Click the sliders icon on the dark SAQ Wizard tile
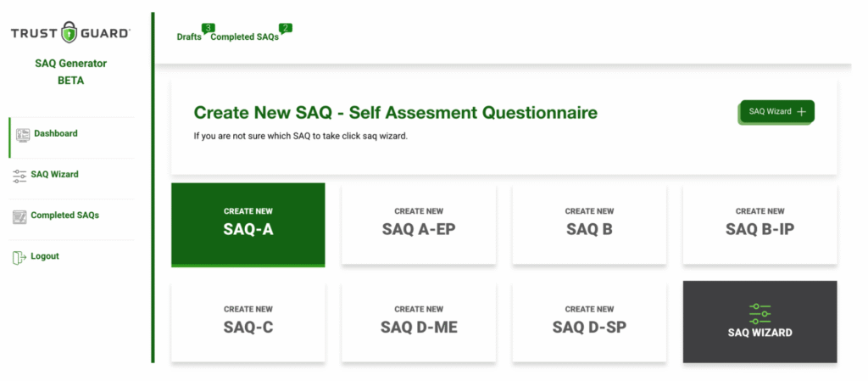 point(759,311)
